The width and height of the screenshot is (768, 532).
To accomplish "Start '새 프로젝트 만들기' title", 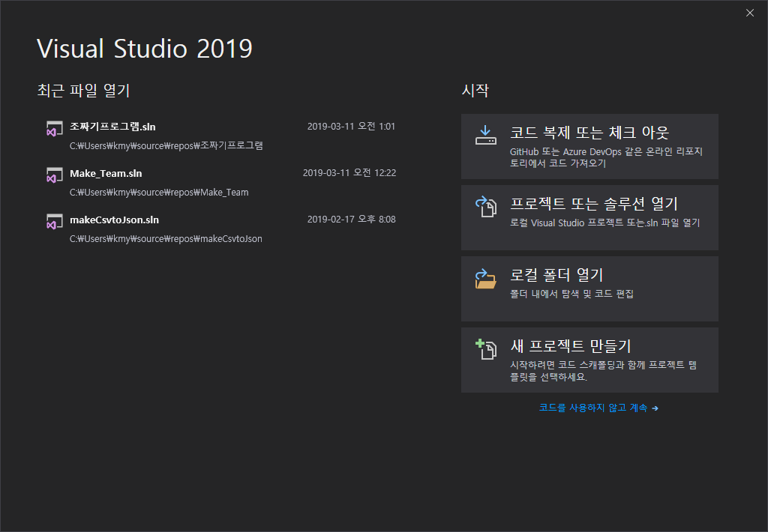I will [x=571, y=345].
